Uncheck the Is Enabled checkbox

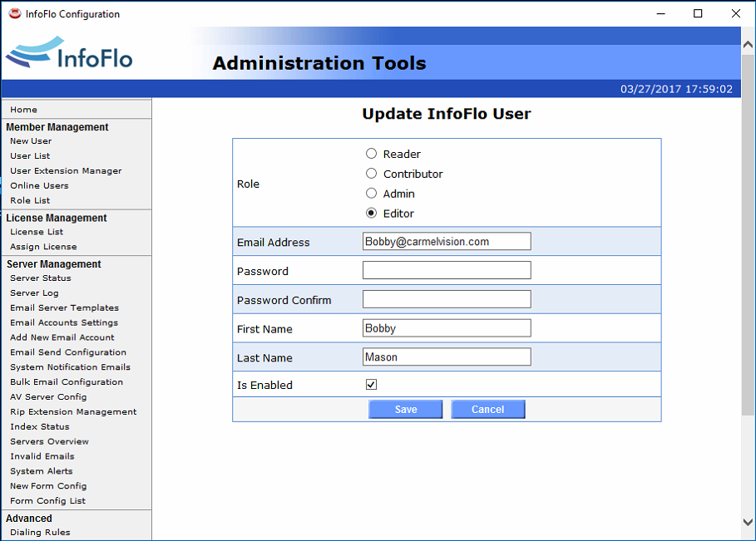click(x=372, y=385)
